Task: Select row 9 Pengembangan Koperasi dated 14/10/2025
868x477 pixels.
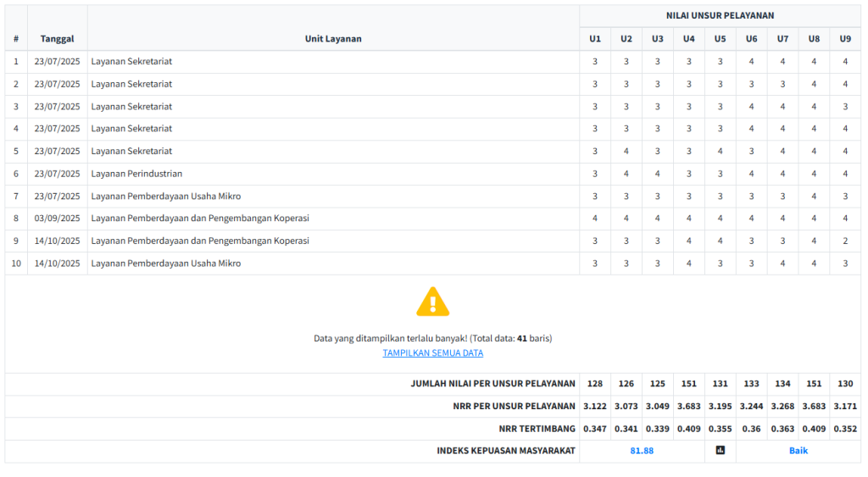Action: [x=199, y=241]
